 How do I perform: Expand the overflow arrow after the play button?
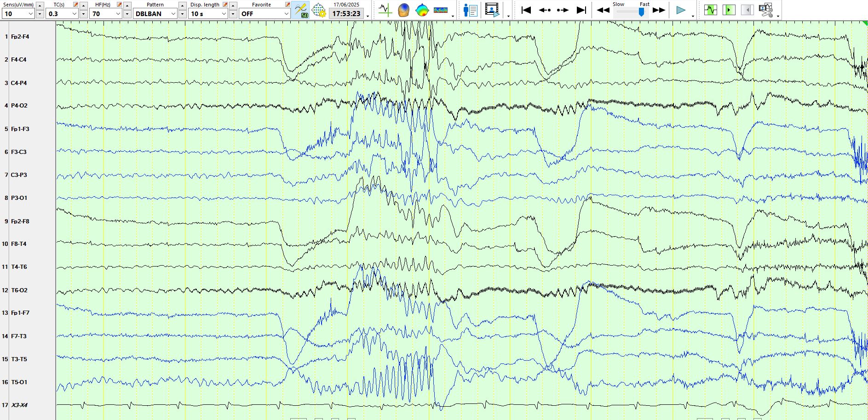coord(693,16)
